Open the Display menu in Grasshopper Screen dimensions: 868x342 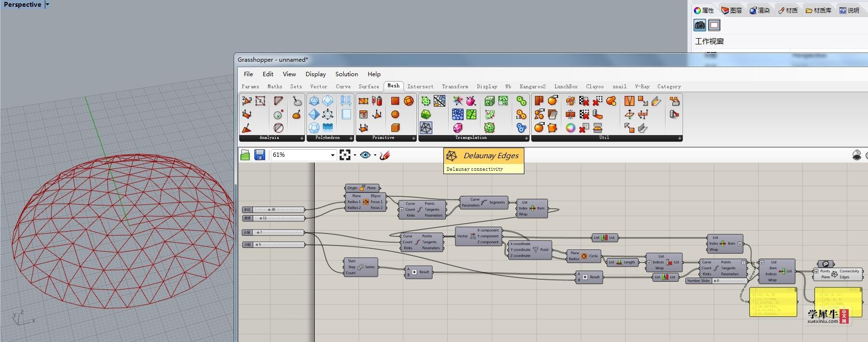[316, 74]
